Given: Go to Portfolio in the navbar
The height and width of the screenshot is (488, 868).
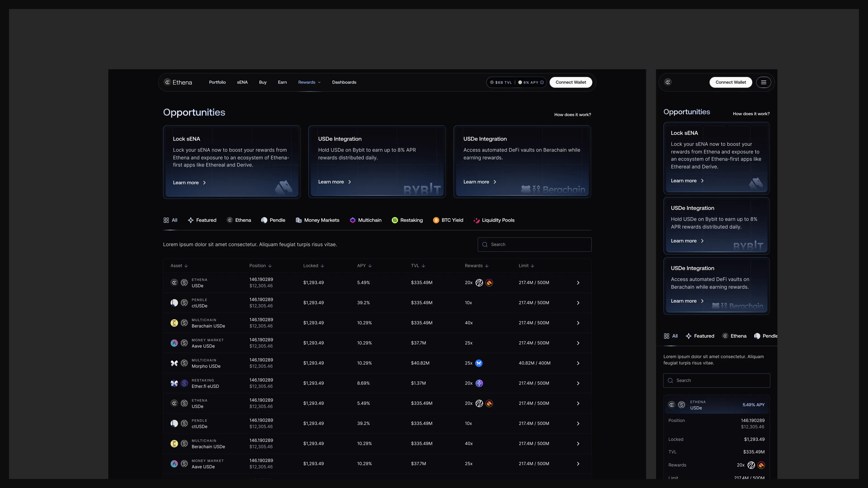Looking at the screenshot, I should click(217, 82).
